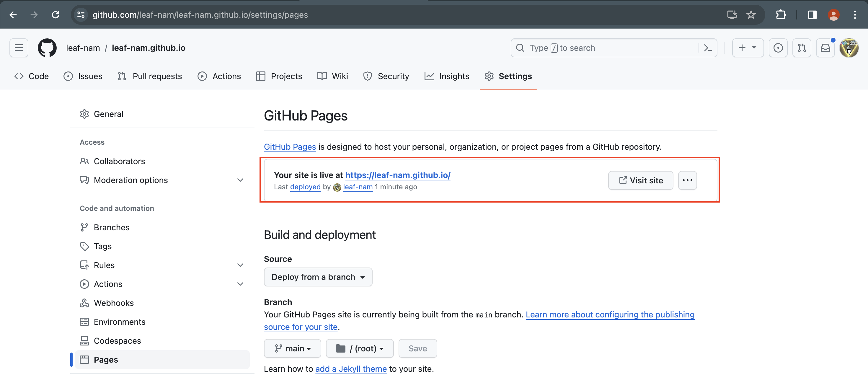Click the deployed link
This screenshot has height=375, width=868.
[x=305, y=187]
